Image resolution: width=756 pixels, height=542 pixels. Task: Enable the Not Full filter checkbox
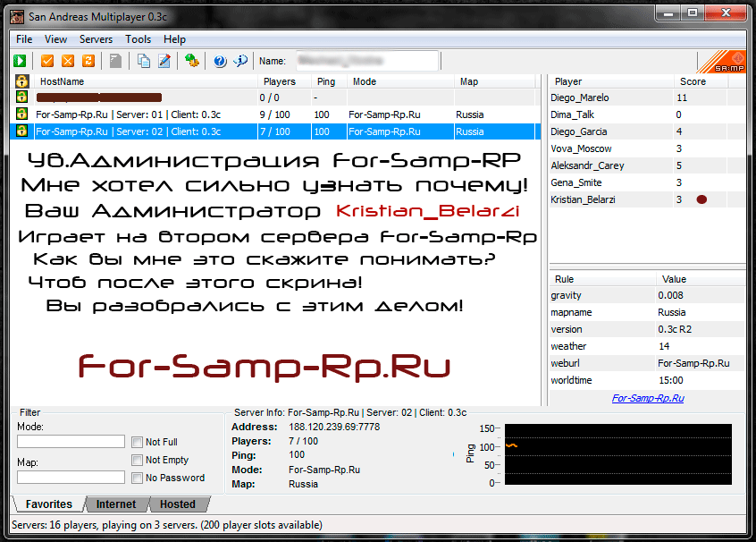click(x=137, y=442)
